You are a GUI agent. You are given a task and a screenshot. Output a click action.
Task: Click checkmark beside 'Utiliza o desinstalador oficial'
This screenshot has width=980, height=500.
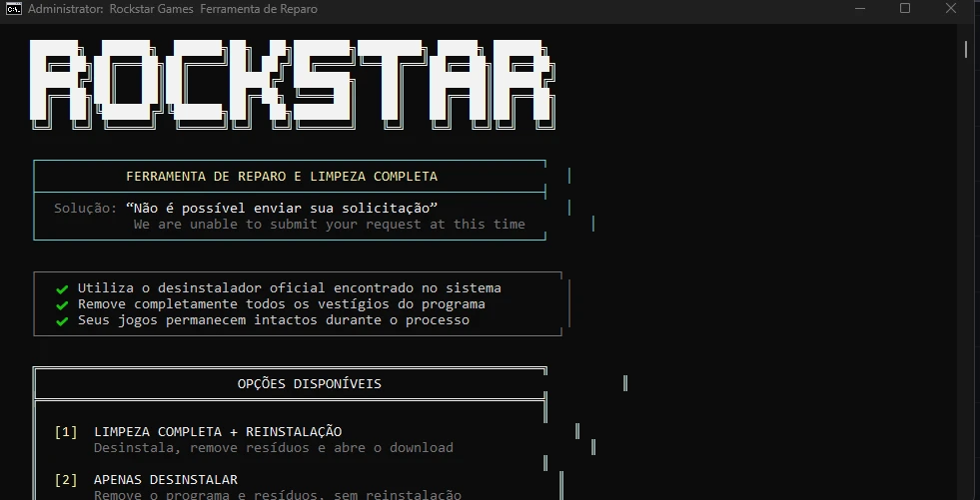coord(62,289)
